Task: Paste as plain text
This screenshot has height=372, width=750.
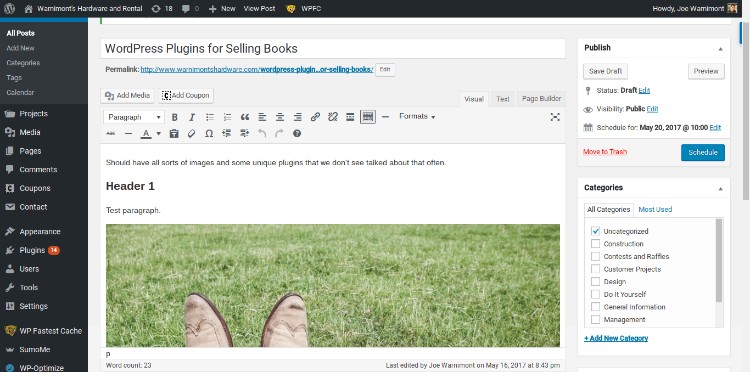Action: point(174,134)
